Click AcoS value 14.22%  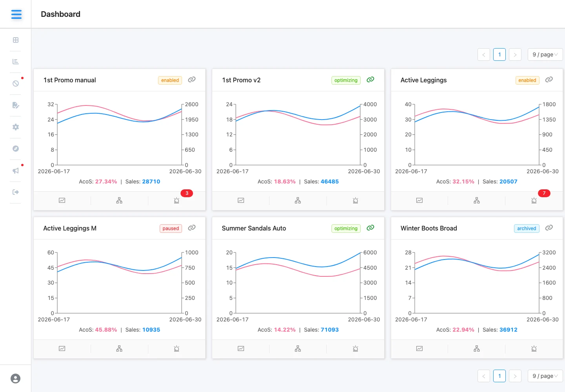coord(285,330)
